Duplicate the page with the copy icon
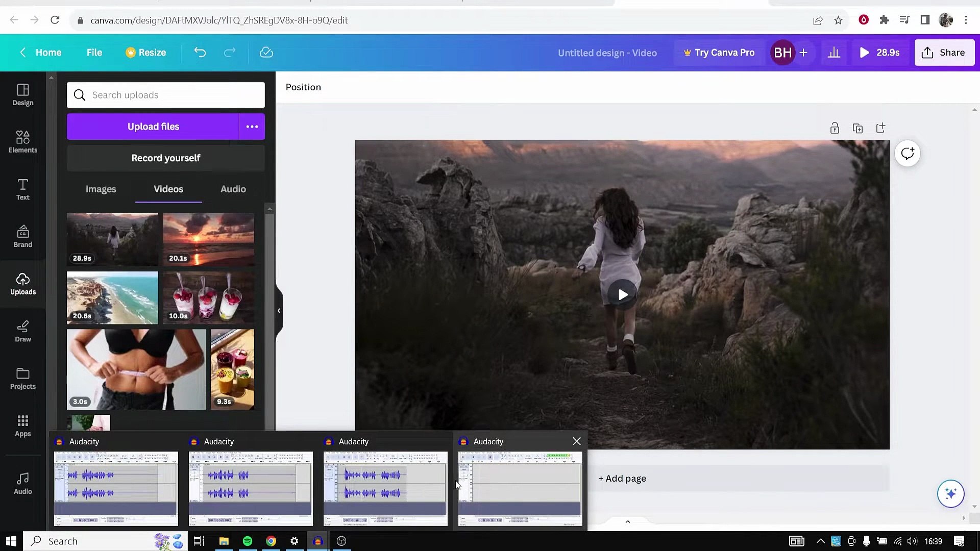 (857, 128)
